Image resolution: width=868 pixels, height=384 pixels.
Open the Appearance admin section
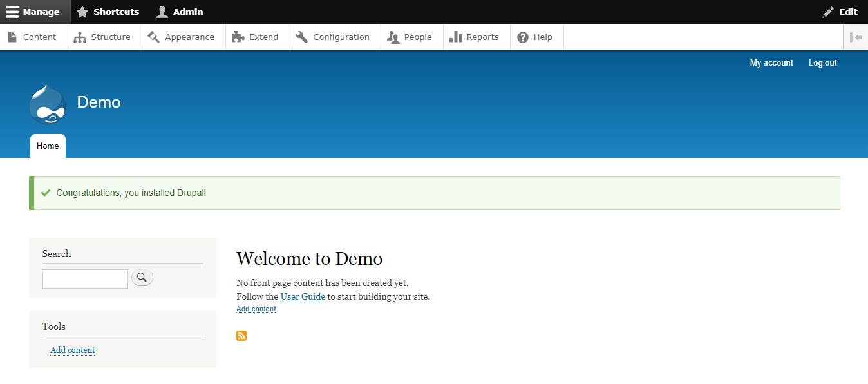pos(182,37)
